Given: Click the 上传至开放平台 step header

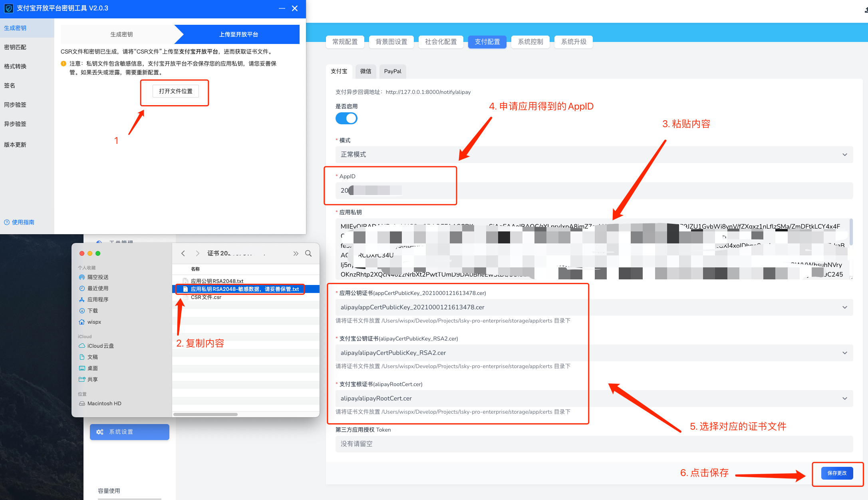Looking at the screenshot, I should (238, 34).
